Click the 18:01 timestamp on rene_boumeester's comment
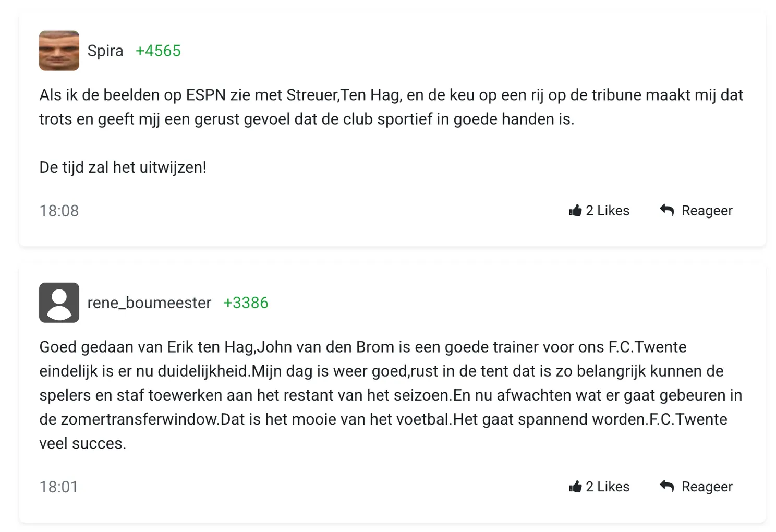Screen dimensions: 776x532 (58, 486)
